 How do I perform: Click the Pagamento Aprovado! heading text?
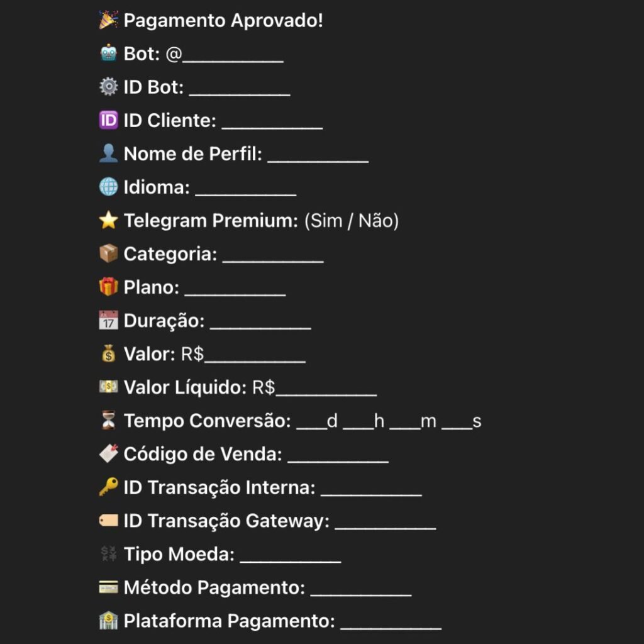223,21
